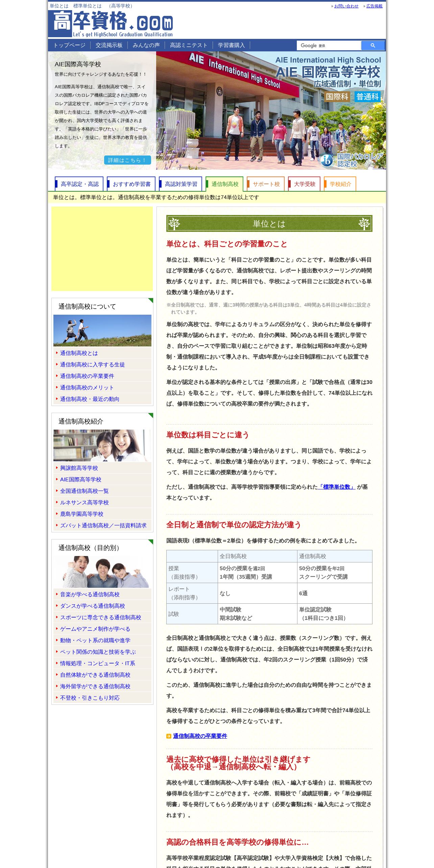Viewport: 434px width, 868px height.
Task: Open the 学習書購入 menu item
Action: click(x=231, y=45)
